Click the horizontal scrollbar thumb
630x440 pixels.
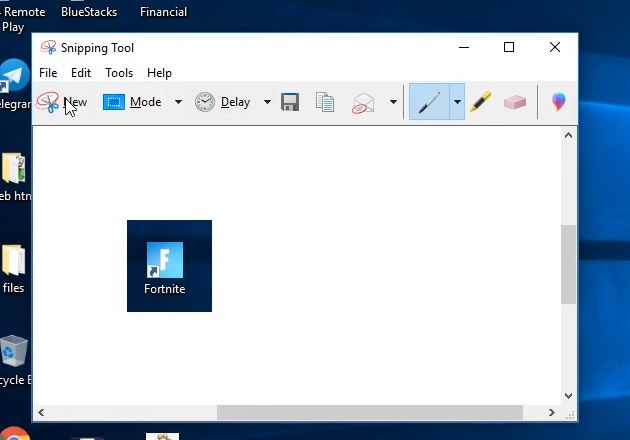[x=370, y=412]
